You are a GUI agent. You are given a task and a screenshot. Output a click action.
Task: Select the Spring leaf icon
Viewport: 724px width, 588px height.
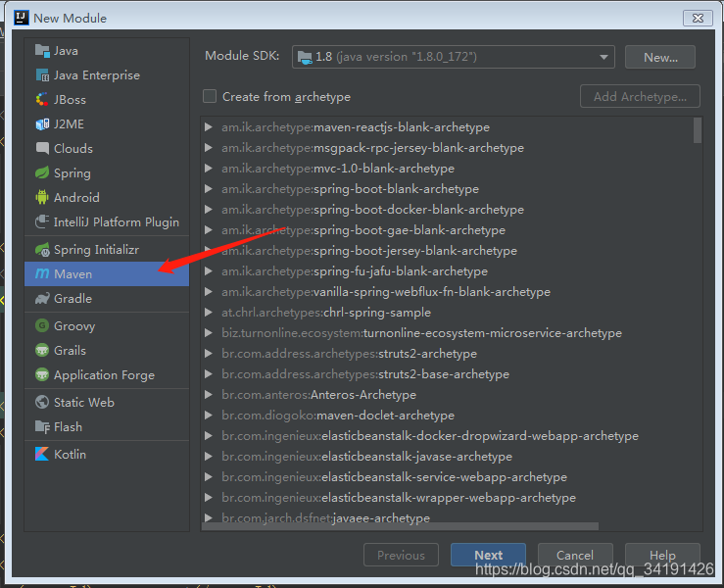click(x=42, y=173)
